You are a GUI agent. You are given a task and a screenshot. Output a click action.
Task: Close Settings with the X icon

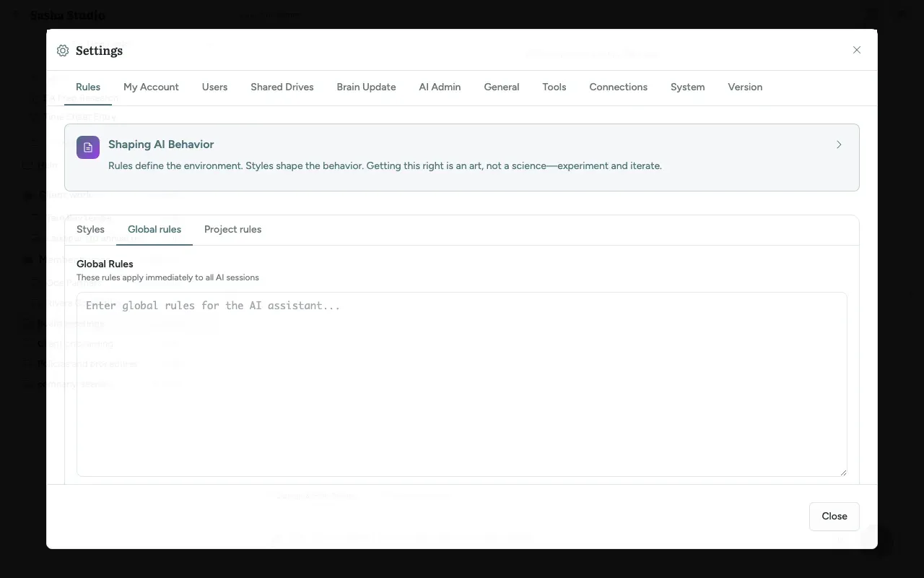[857, 50]
